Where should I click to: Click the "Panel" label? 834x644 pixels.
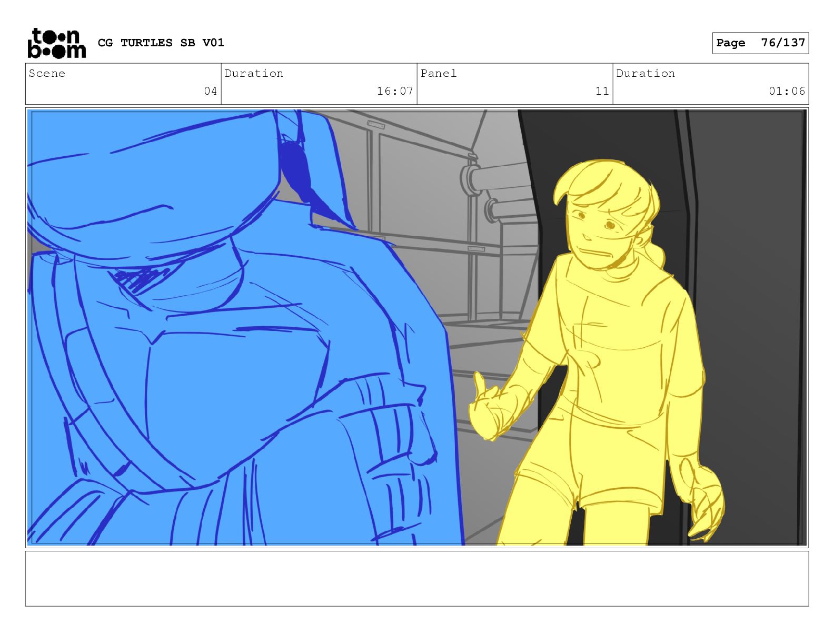tap(439, 73)
